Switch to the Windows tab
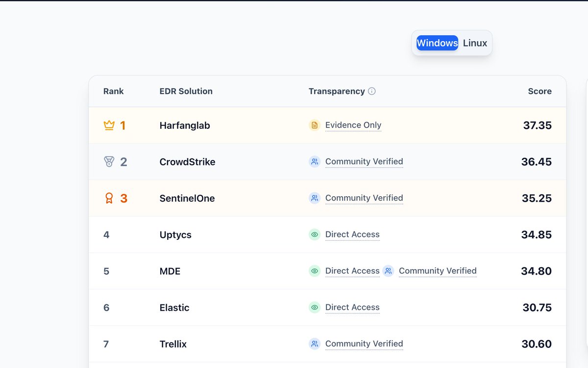 click(437, 43)
